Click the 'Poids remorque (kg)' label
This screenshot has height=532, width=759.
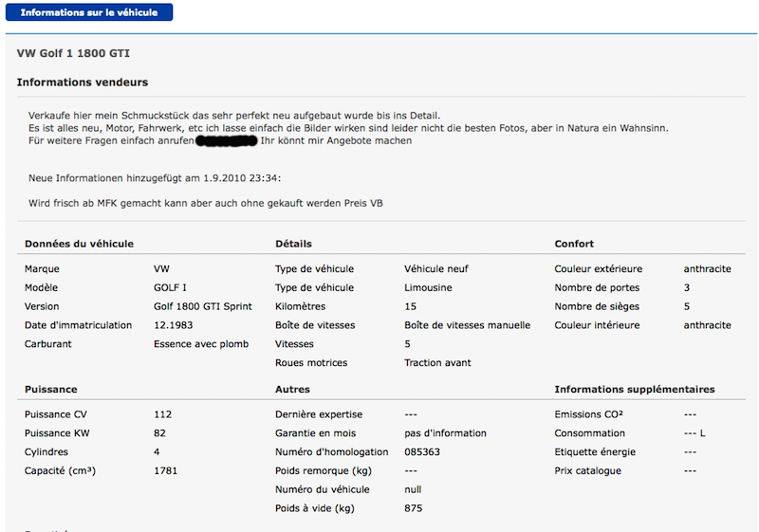tap(324, 471)
